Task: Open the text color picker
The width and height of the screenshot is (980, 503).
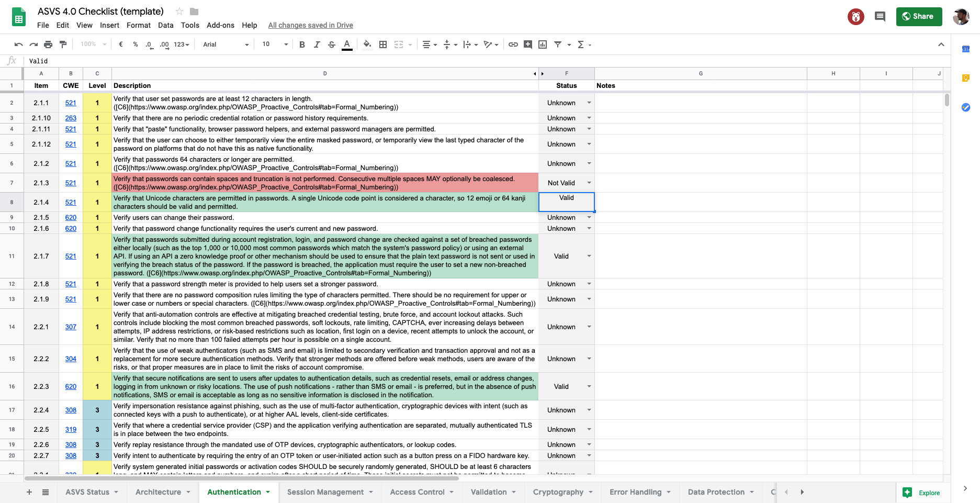Action: [346, 44]
